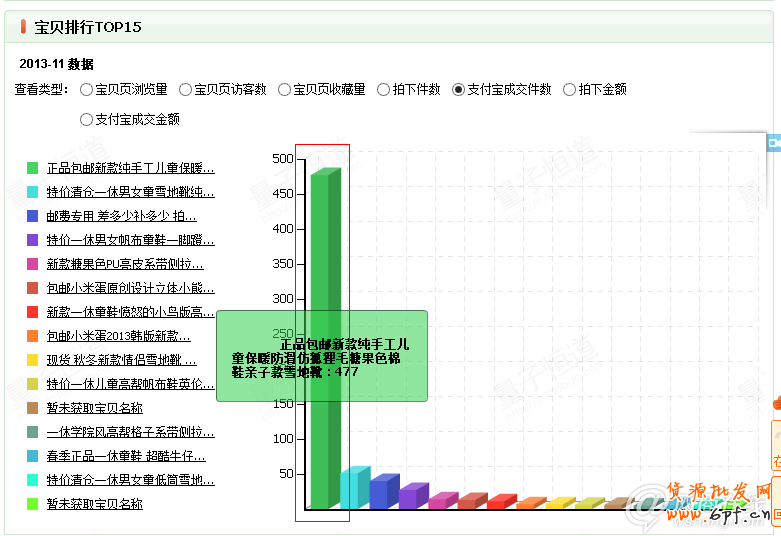Click the purple legend swatch for 特价一休男女帆布童鞋
This screenshot has width=781, height=536.
33,240
